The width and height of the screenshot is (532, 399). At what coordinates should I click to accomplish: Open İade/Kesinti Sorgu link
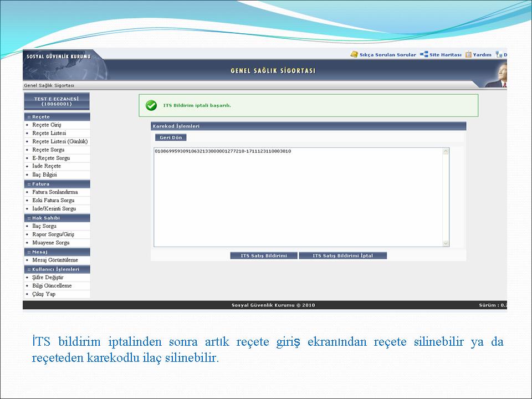tap(54, 209)
